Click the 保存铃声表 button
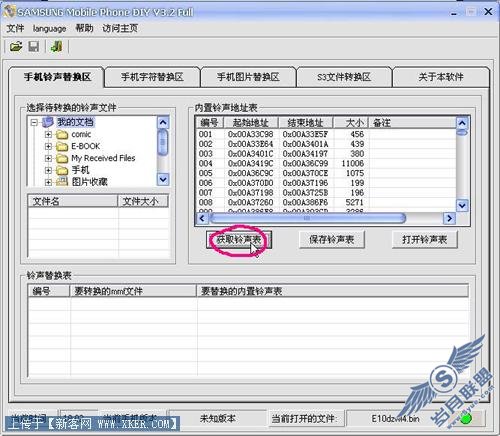The height and width of the screenshot is (436, 500). [332, 239]
